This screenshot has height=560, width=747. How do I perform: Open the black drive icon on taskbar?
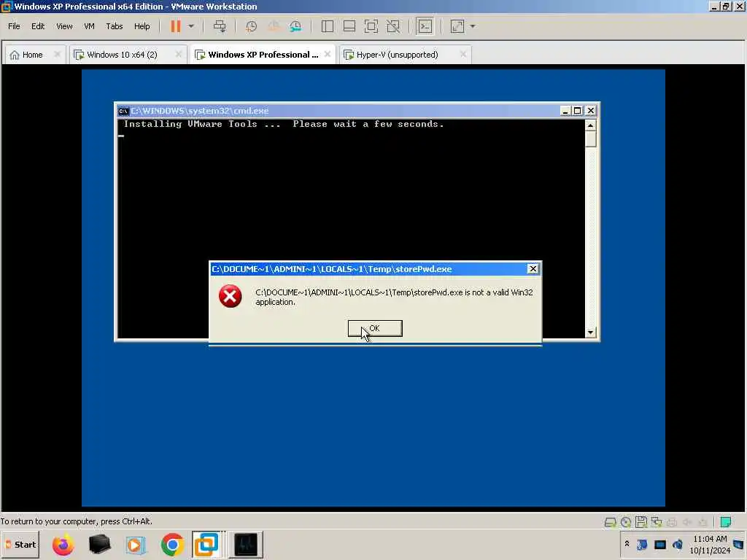click(x=99, y=544)
